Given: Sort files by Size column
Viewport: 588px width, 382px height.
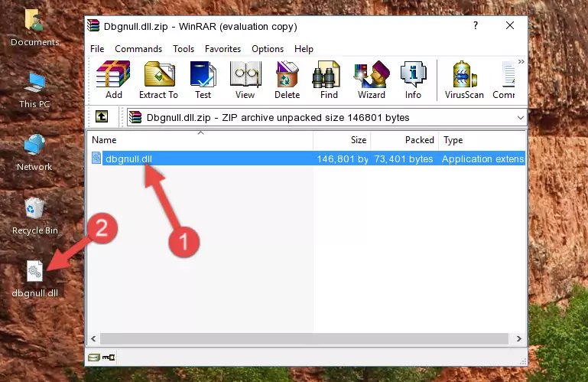Looking at the screenshot, I should [x=342, y=140].
